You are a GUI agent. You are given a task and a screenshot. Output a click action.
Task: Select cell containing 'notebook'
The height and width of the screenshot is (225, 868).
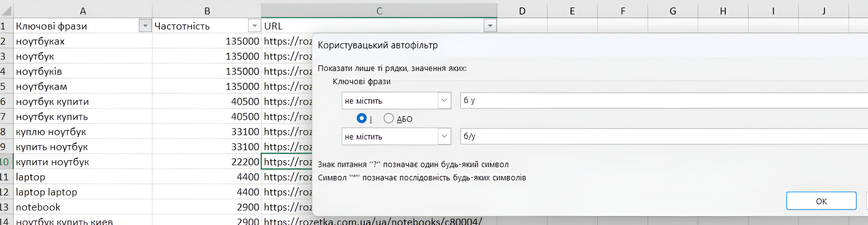[x=83, y=207]
